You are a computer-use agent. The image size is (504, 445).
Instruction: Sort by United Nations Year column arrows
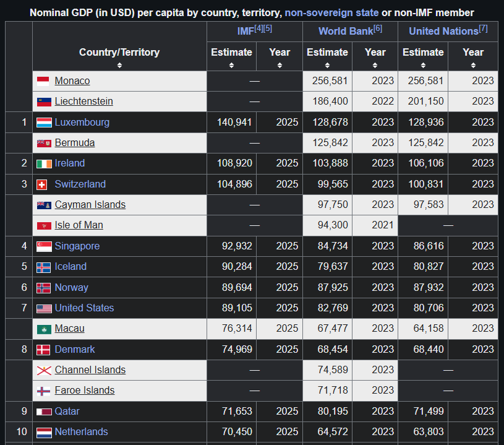tap(473, 66)
